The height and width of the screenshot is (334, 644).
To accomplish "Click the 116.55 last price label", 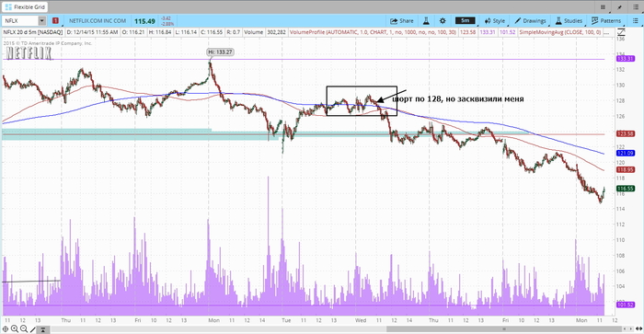I will pyautogui.click(x=626, y=189).
